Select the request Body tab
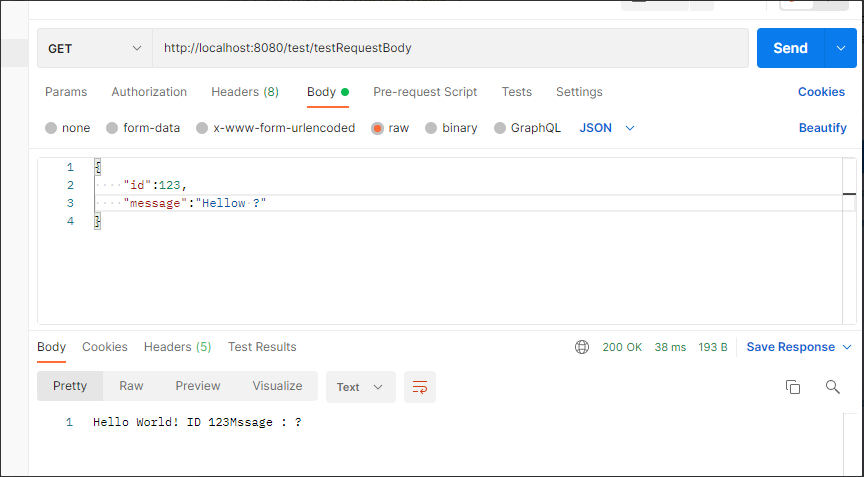Screen dimensions: 864x477 coord(328,92)
